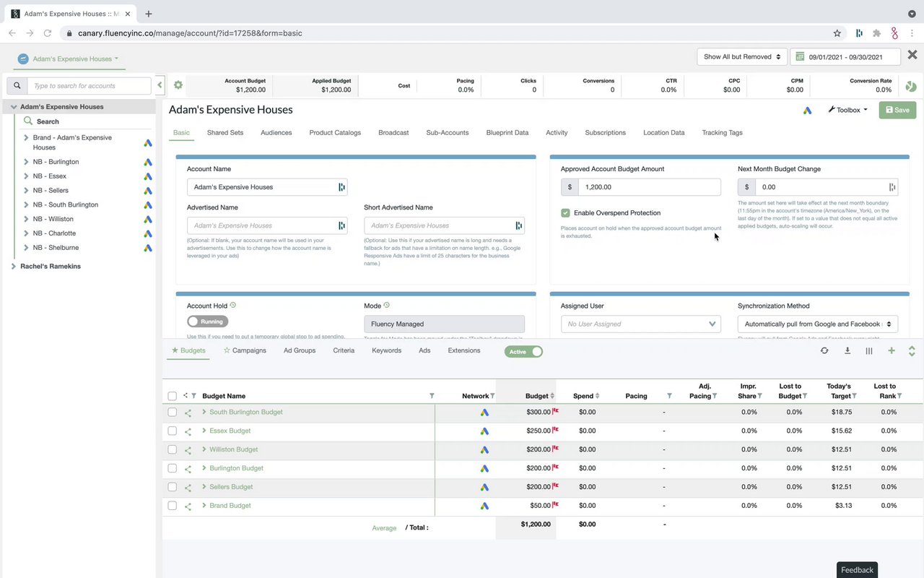
Task: Open the browser extensions puzzle icon
Action: point(876,33)
